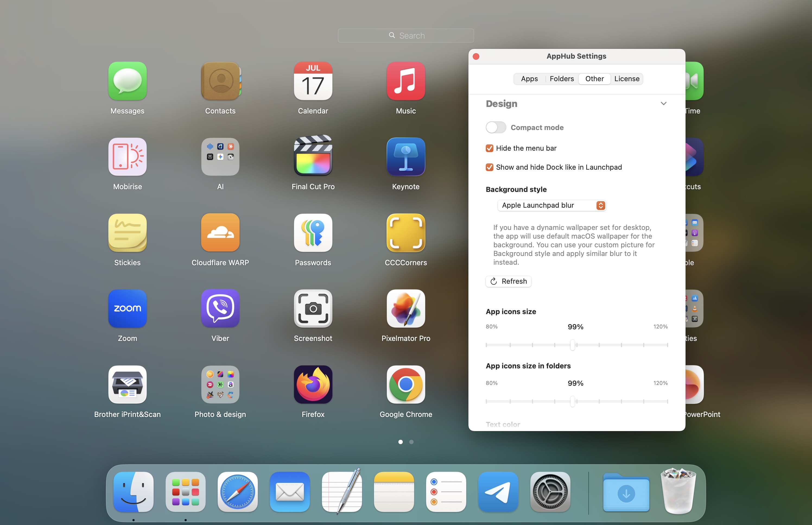Uncheck Hide the menu bar
812x525 pixels.
(490, 148)
